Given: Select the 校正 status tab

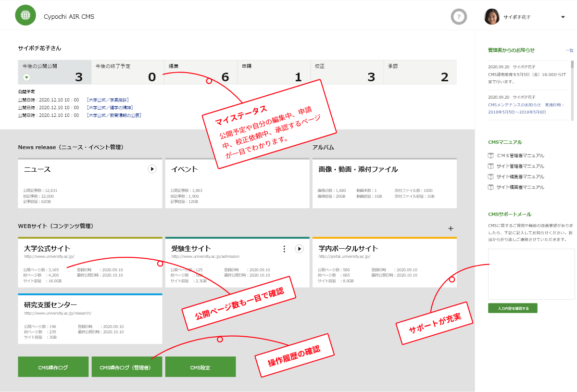Looking at the screenshot, I should click(x=347, y=72).
